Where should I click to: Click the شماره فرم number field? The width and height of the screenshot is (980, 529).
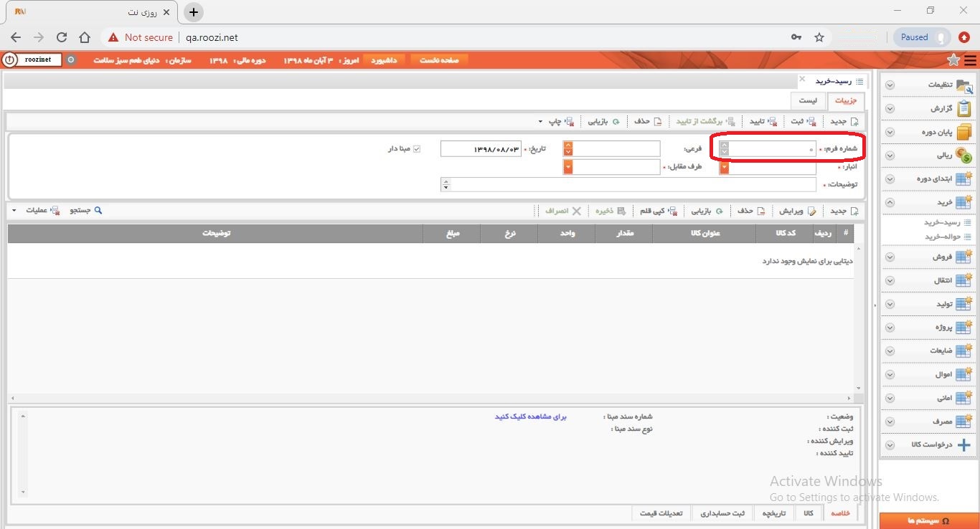pos(773,148)
